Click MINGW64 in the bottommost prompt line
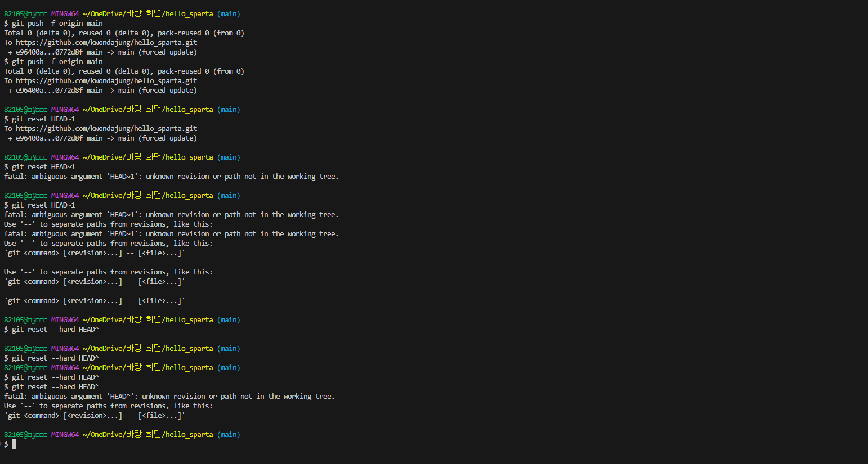This screenshot has height=464, width=868. tap(65, 435)
